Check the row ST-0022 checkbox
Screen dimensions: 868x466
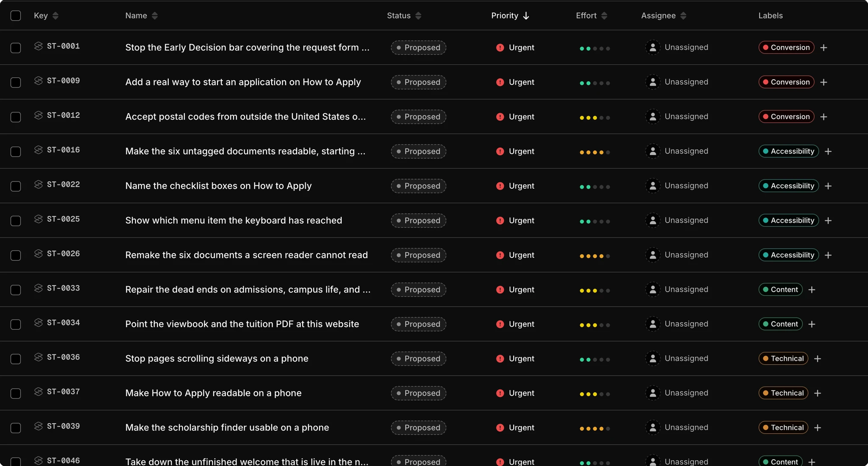click(16, 186)
